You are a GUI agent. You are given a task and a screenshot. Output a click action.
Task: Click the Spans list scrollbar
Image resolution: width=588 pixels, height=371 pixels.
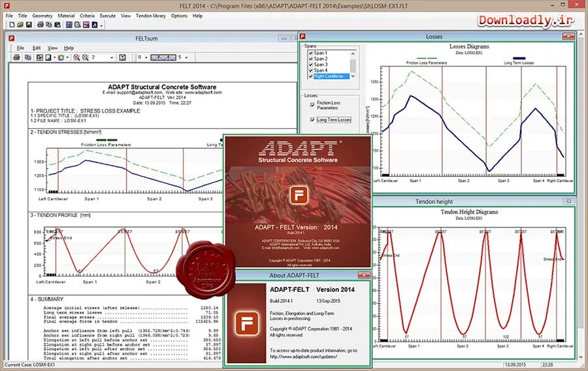[353, 65]
